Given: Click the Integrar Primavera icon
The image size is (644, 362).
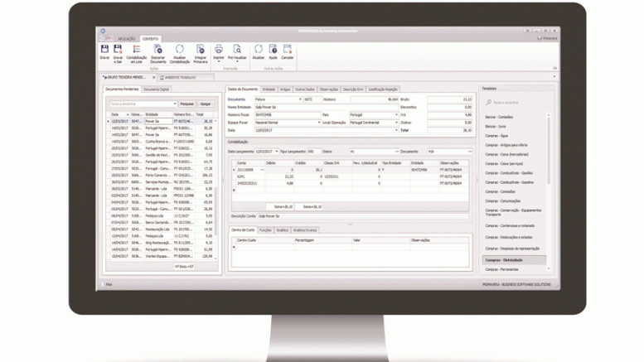Looking at the screenshot, I should (201, 49).
